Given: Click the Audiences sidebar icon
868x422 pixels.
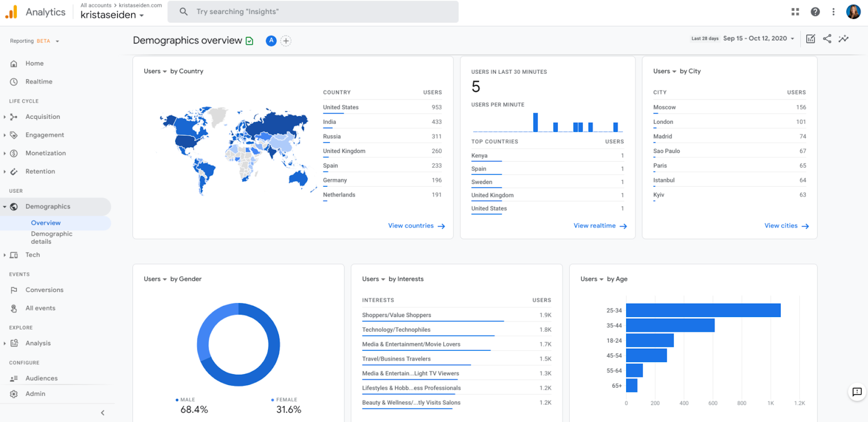Looking at the screenshot, I should point(14,379).
